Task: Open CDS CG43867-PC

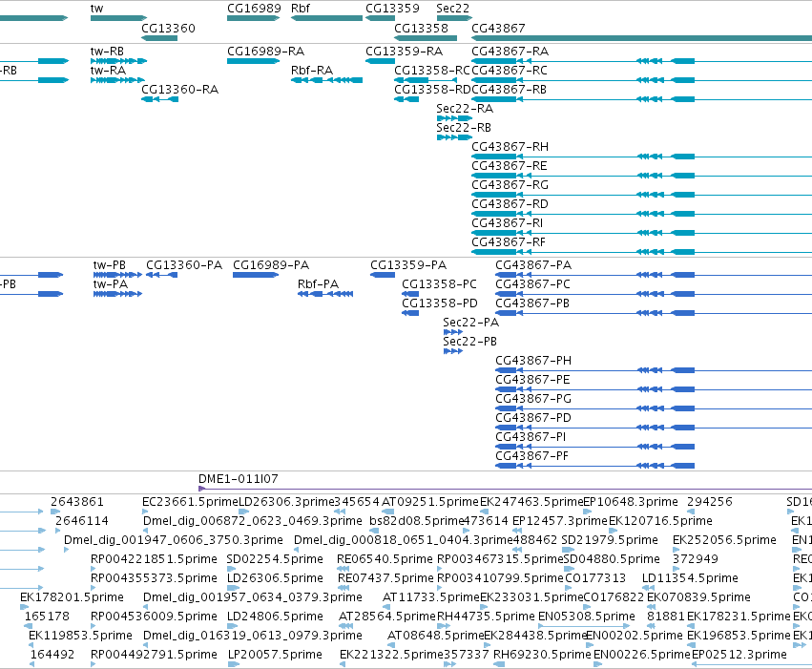Action: (532, 284)
